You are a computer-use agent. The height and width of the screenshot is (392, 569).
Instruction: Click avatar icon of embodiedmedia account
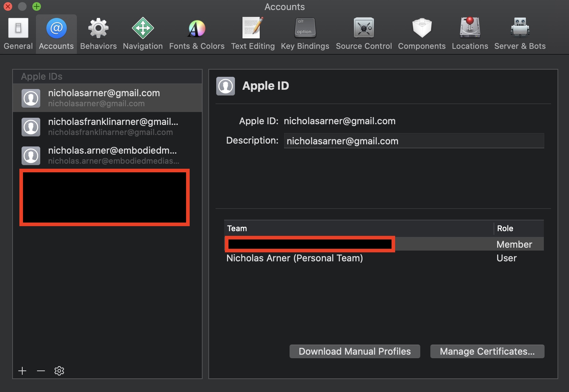coord(31,155)
